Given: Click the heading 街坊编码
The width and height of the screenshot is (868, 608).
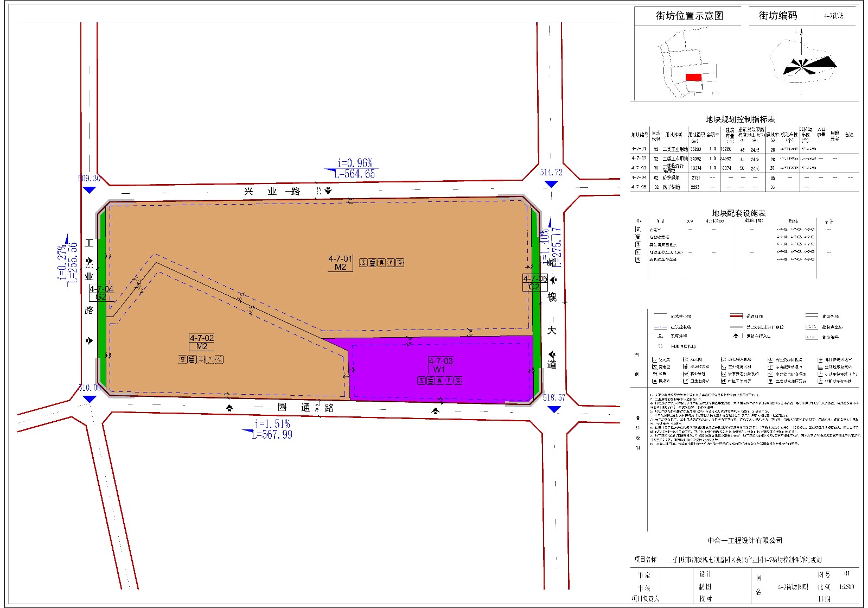Looking at the screenshot, I should click(x=778, y=16).
